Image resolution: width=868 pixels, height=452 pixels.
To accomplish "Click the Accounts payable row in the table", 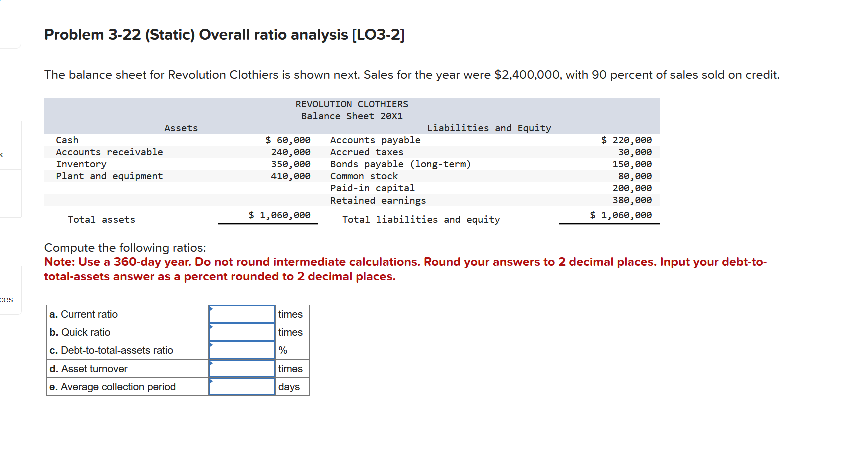I will (375, 140).
